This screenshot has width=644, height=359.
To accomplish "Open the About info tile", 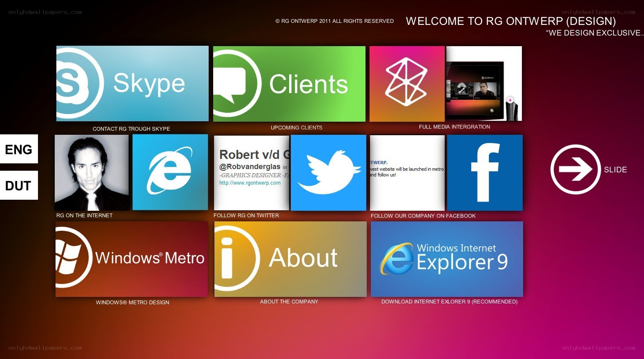I will point(290,259).
